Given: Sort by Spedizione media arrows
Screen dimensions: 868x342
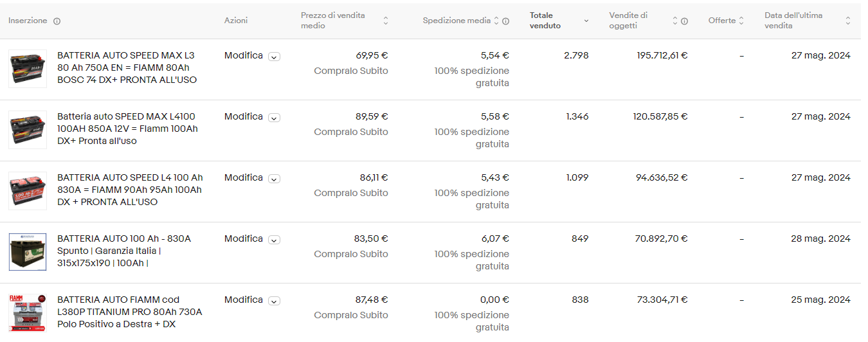Looking at the screenshot, I should (x=496, y=21).
